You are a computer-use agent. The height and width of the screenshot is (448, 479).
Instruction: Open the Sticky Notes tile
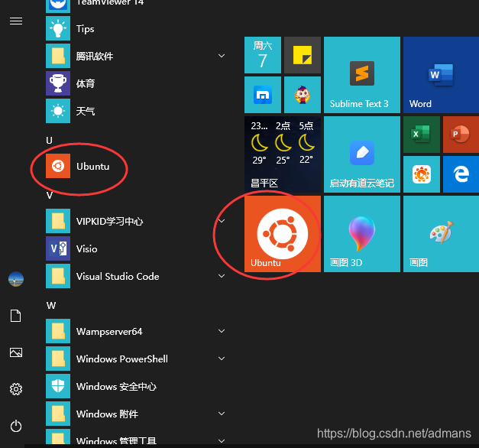pos(303,55)
